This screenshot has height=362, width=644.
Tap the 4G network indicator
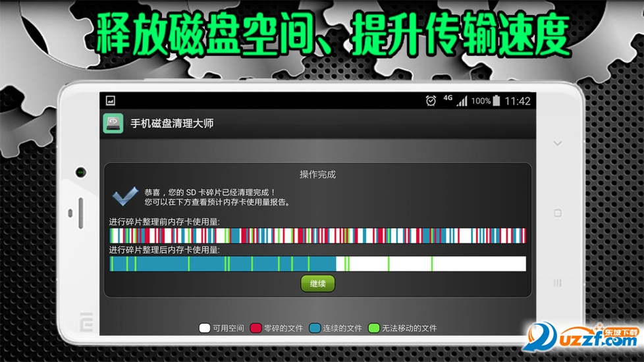[448, 97]
